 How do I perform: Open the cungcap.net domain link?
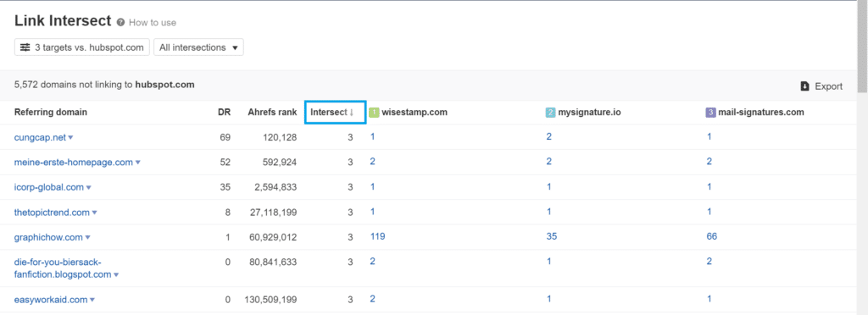click(x=40, y=137)
